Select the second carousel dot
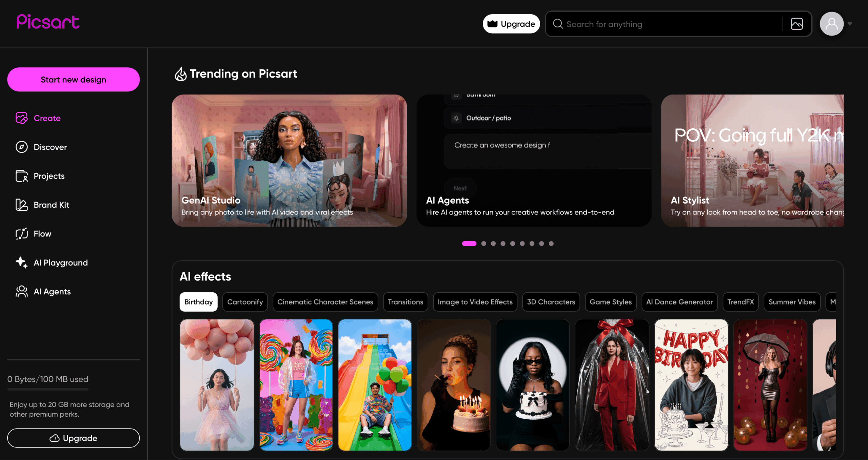The image size is (868, 460). point(484,244)
